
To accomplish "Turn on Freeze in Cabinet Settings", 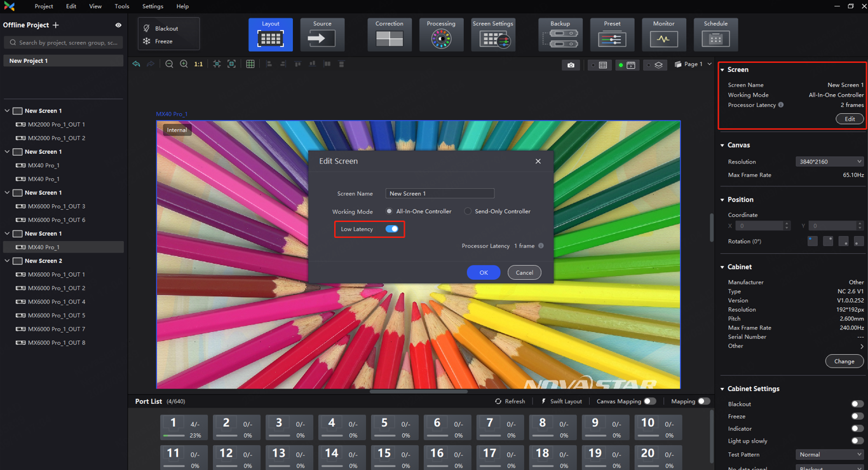I will click(x=857, y=416).
